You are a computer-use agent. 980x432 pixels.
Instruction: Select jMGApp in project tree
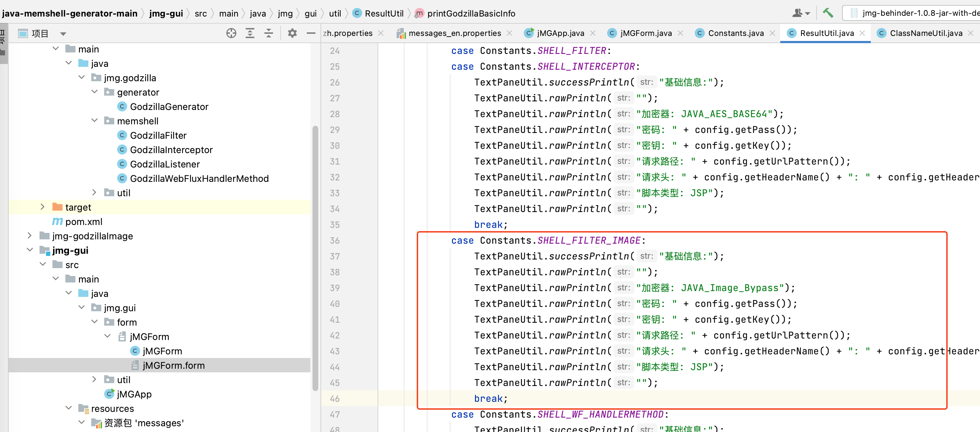pos(134,394)
